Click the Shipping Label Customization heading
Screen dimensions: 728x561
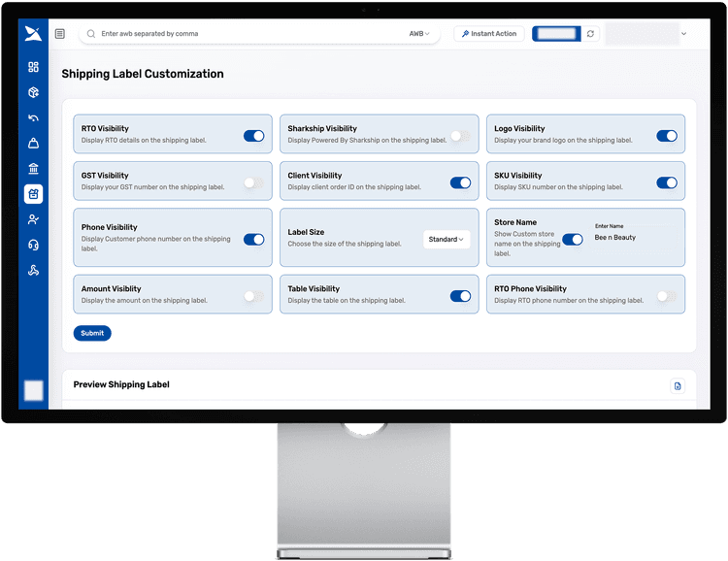pyautogui.click(x=143, y=74)
